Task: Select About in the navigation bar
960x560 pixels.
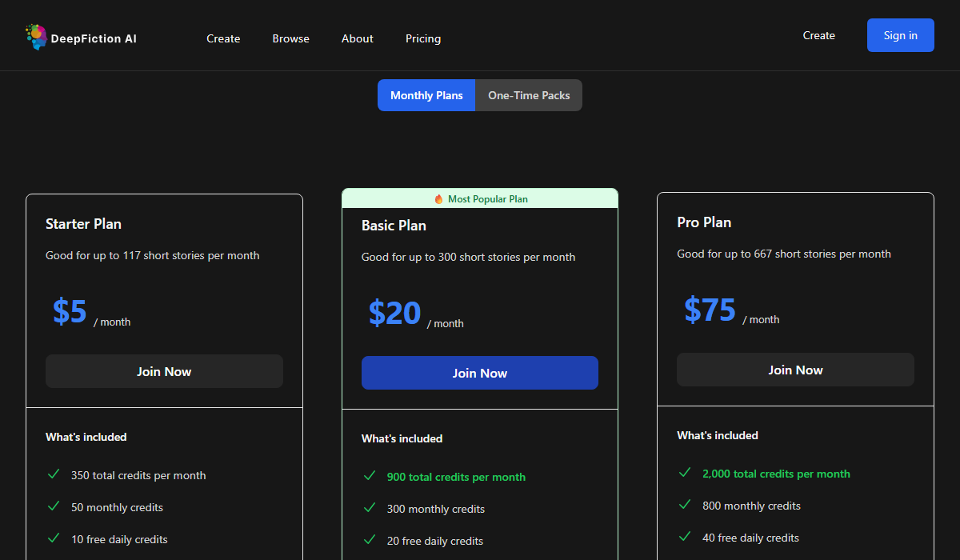Action: (357, 38)
